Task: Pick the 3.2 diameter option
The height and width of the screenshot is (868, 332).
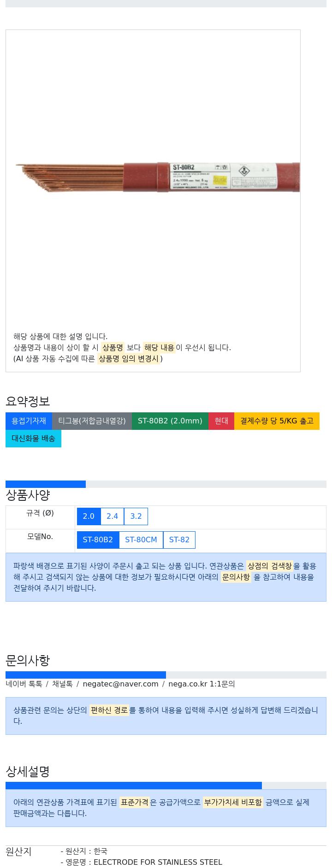Action: tap(136, 516)
